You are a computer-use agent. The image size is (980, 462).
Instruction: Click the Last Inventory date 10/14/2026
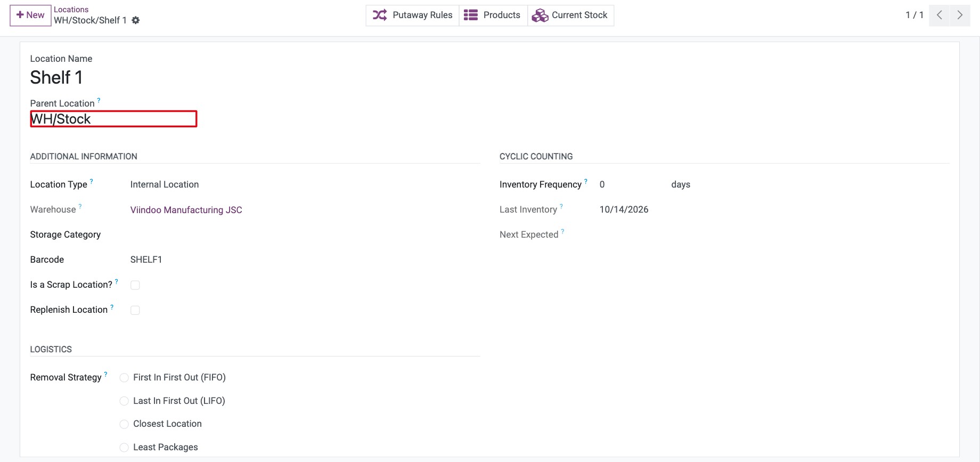(624, 209)
